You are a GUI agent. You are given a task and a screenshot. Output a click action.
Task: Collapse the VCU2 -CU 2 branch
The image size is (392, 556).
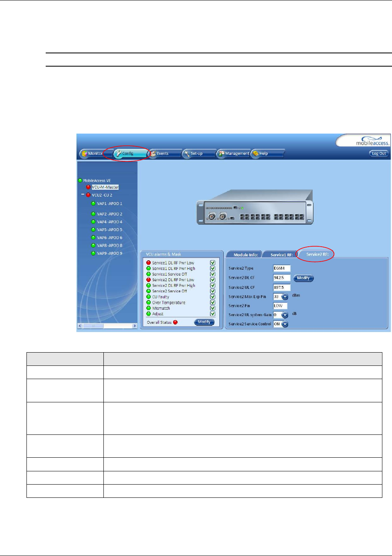click(x=83, y=195)
